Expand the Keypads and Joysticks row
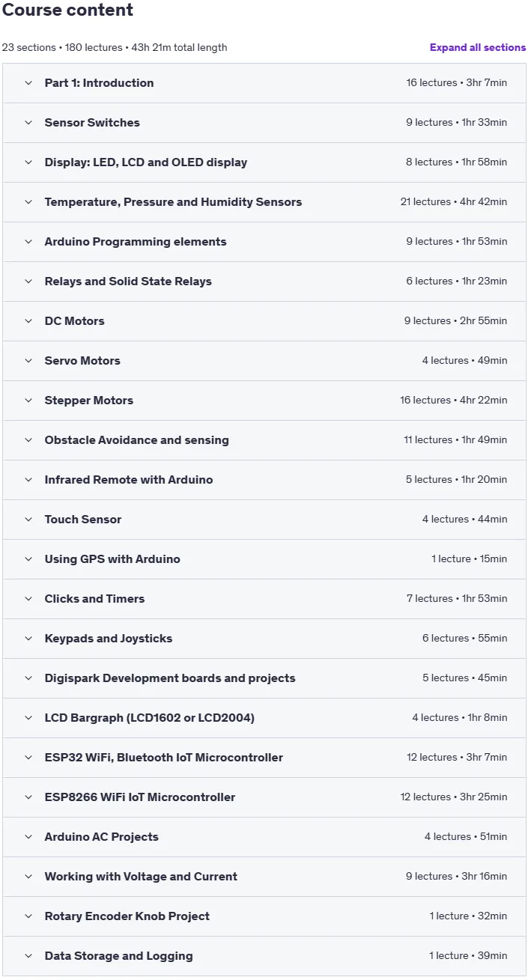This screenshot has width=531, height=980. click(264, 639)
